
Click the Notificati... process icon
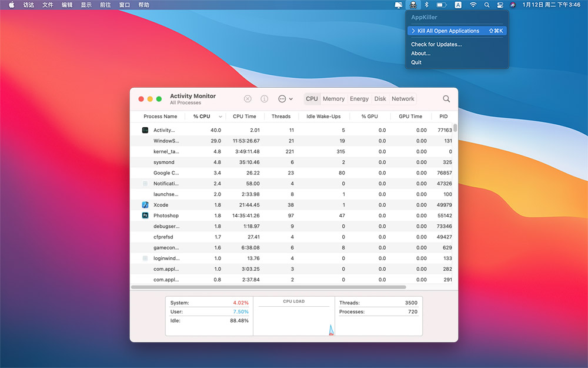(145, 184)
